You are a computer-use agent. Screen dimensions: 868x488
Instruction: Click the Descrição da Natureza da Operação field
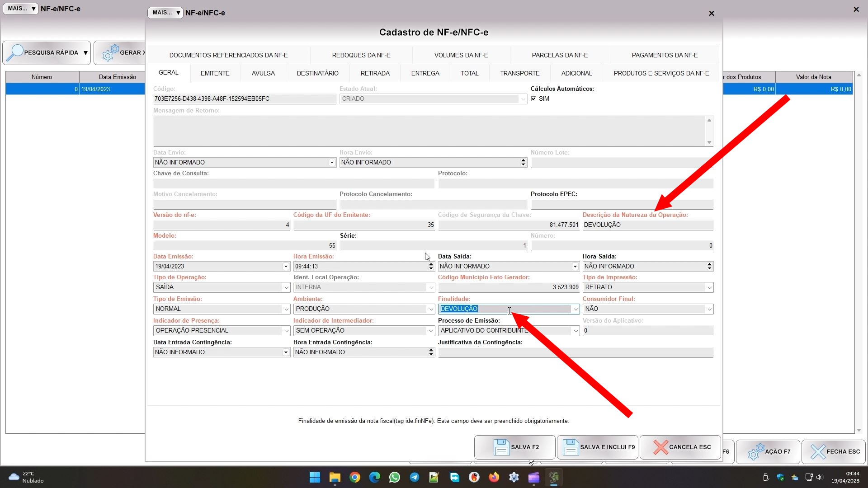pyautogui.click(x=647, y=225)
